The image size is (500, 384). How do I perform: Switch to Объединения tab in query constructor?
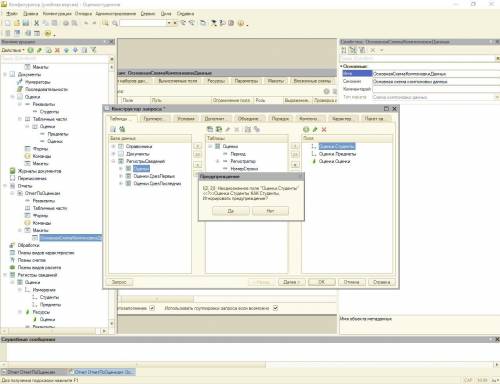point(248,119)
